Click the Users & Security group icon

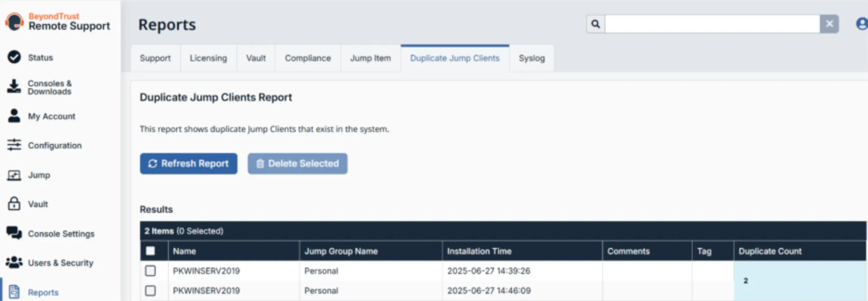coord(14,263)
